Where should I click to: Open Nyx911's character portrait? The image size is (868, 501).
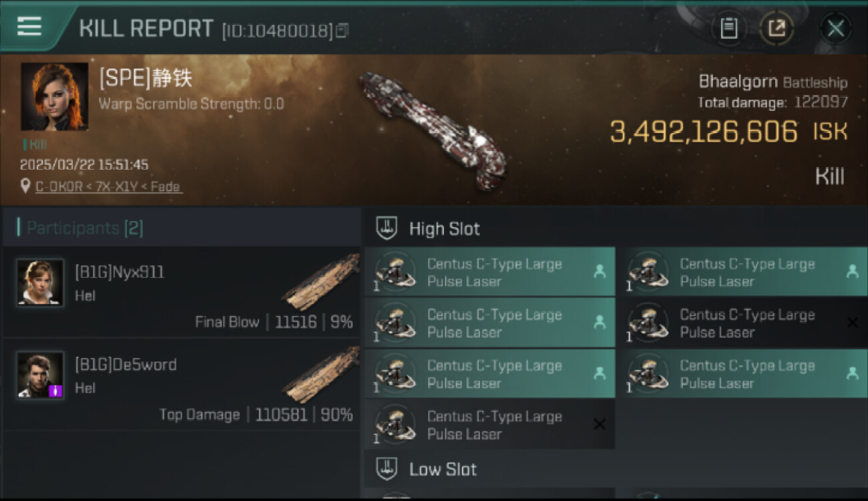pos(41,283)
